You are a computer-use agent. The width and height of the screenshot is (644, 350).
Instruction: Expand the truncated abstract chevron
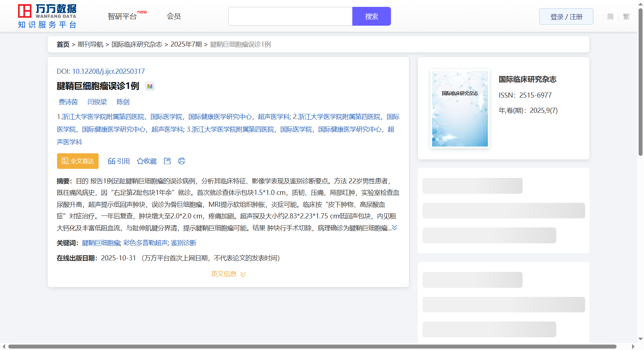[x=395, y=228]
